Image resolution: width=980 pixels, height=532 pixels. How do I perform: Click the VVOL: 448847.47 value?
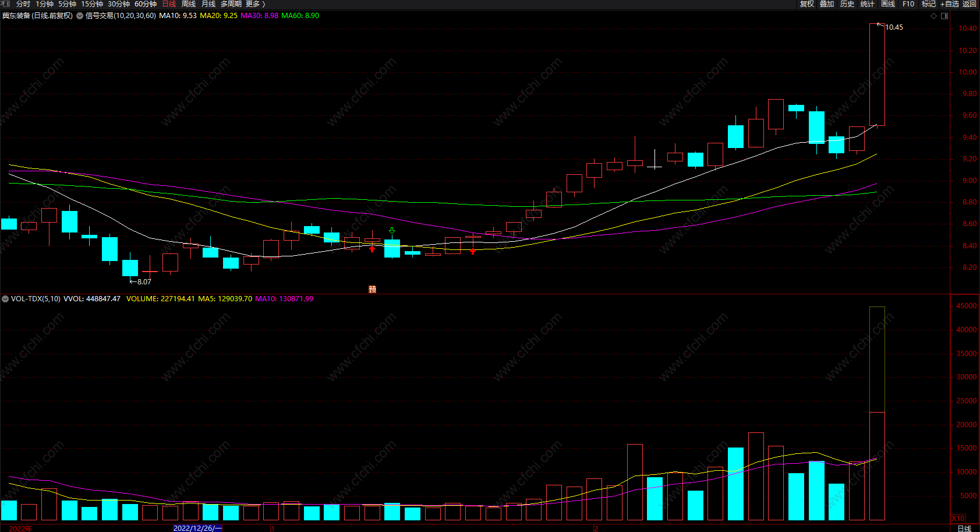pos(92,299)
